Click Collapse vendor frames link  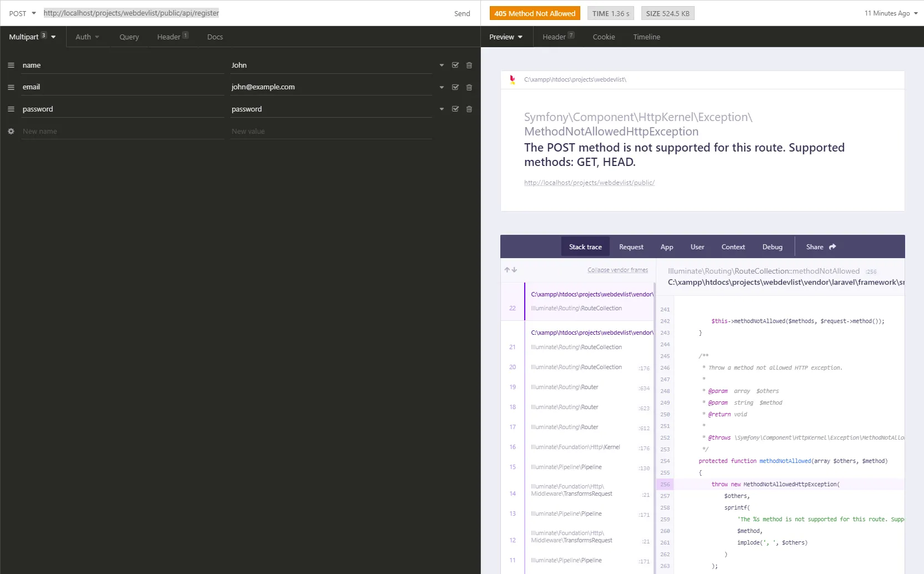pos(617,270)
